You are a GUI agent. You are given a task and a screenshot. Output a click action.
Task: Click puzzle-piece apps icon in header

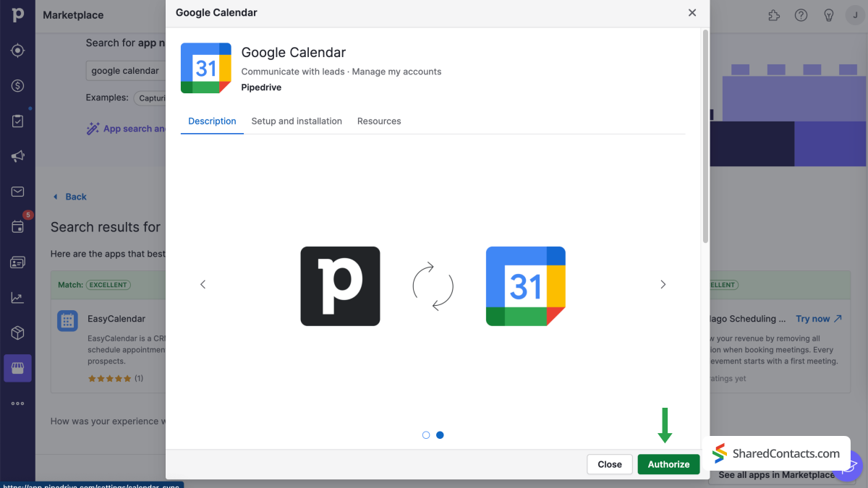(x=774, y=15)
